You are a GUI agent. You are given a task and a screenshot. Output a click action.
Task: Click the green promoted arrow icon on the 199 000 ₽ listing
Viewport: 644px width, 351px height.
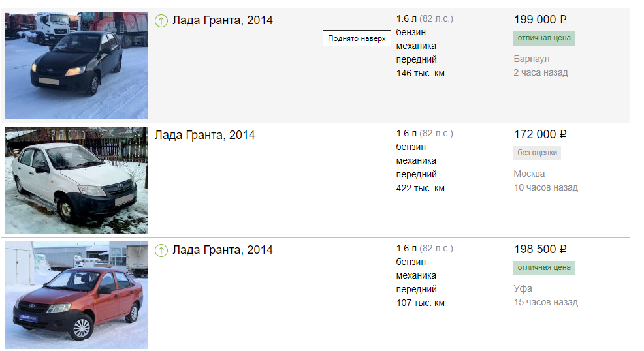click(x=161, y=21)
